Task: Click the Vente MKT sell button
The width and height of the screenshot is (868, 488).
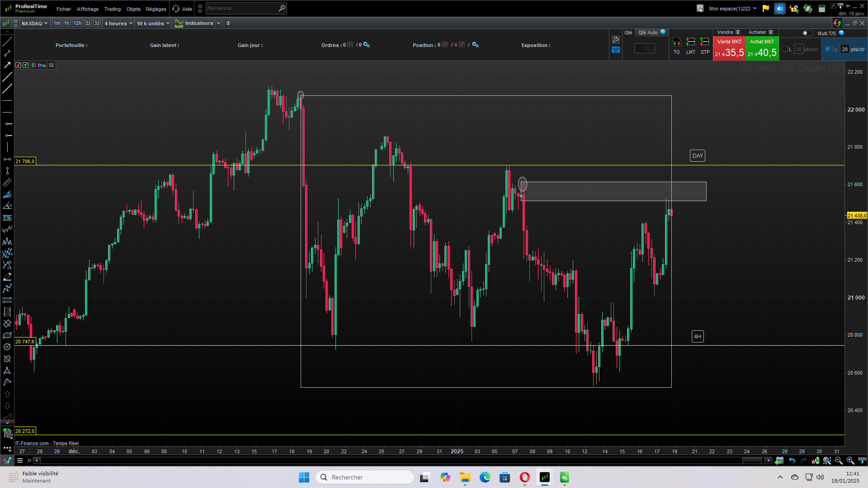Action: 729,48
